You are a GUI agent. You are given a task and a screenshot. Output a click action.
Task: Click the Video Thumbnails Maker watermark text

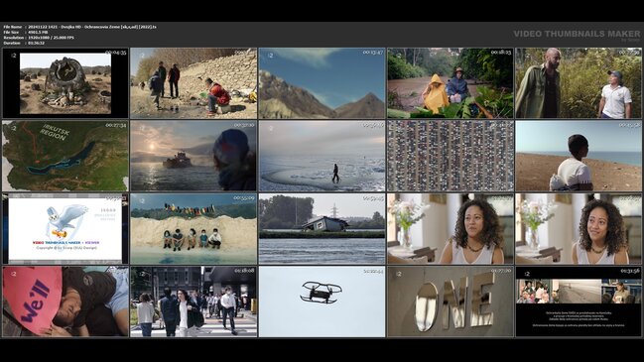click(x=577, y=34)
